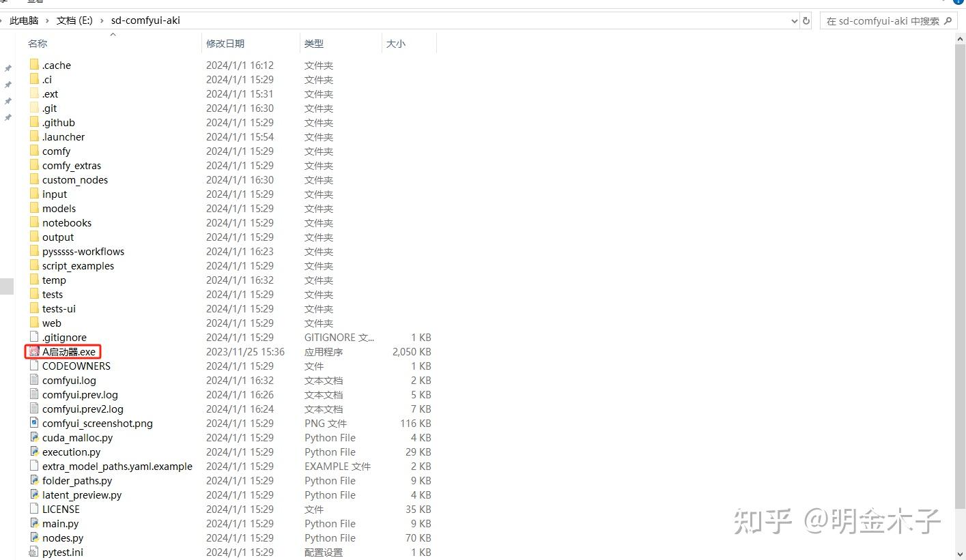Select the comfyui_screenshot.png file icon
This screenshot has height=560, width=966.
[34, 423]
